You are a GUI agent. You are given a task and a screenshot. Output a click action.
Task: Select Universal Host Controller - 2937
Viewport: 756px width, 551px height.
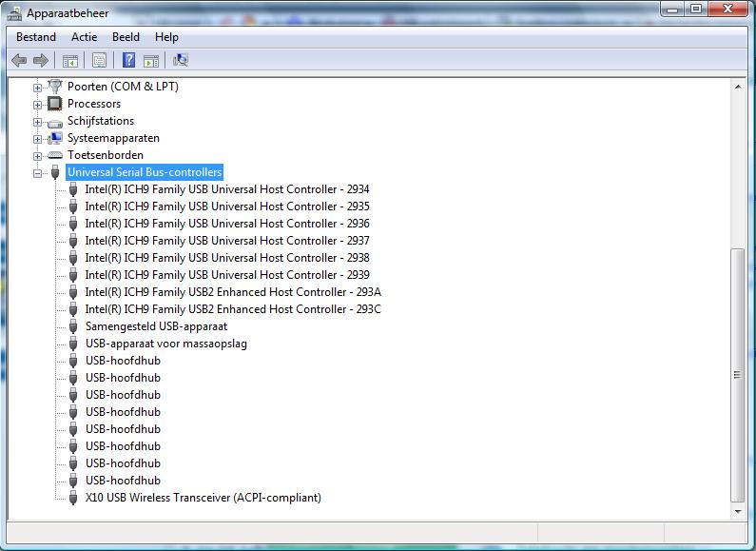[x=227, y=241]
